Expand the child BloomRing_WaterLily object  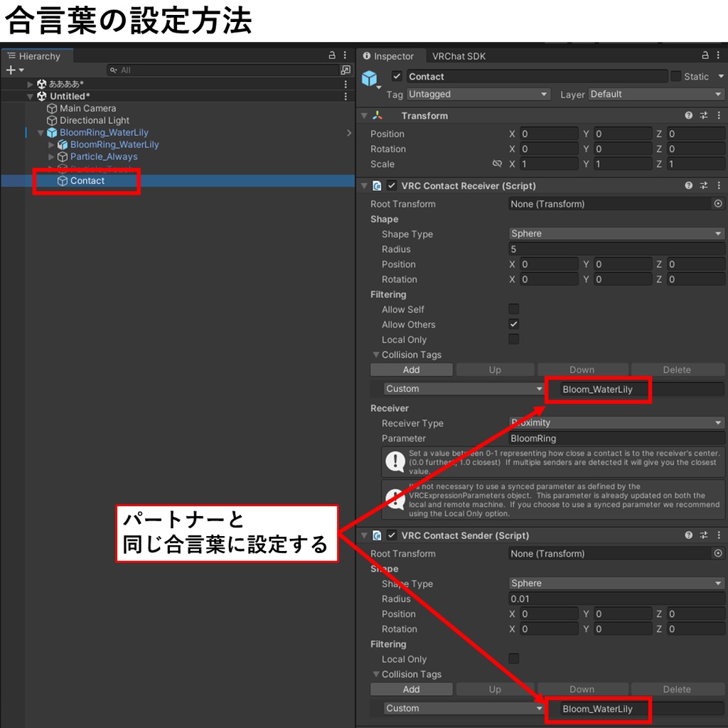click(x=51, y=145)
